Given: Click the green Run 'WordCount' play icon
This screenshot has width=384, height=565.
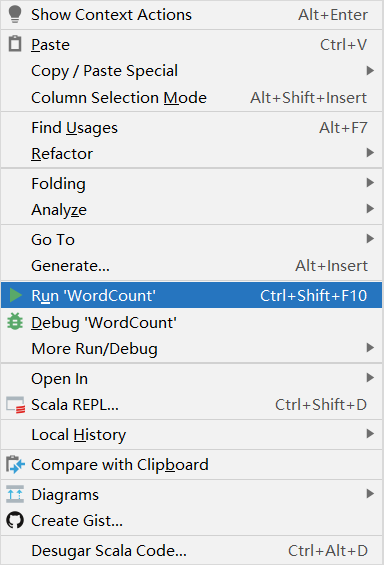Looking at the screenshot, I should click(x=15, y=295).
